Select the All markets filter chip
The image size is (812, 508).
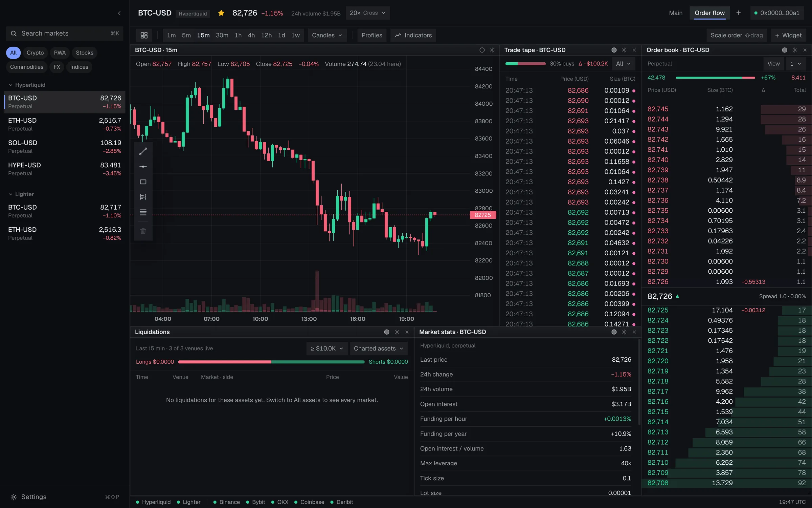click(13, 53)
